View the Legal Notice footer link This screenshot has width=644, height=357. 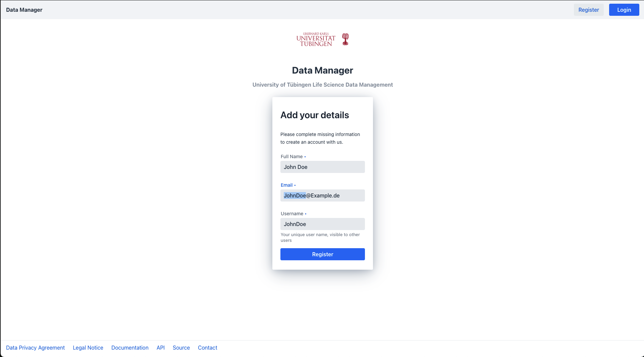coord(88,348)
